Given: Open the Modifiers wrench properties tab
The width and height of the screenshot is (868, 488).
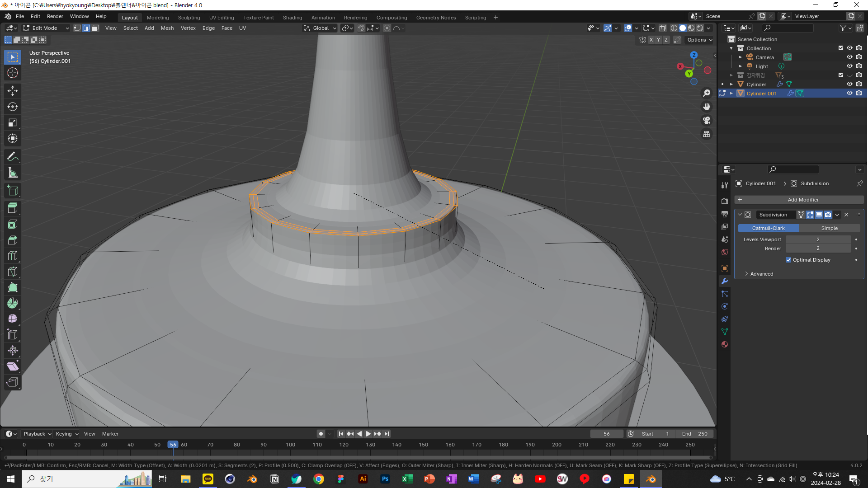Looking at the screenshot, I should [x=725, y=281].
